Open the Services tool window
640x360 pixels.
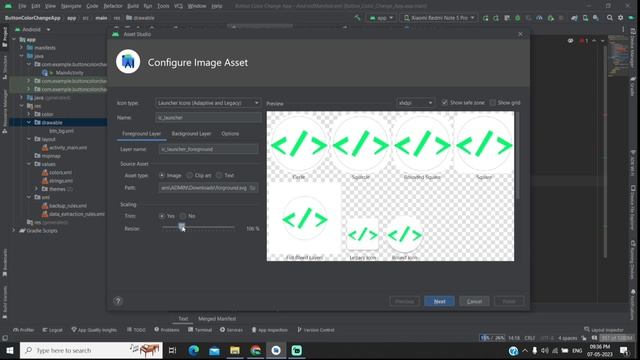231,330
